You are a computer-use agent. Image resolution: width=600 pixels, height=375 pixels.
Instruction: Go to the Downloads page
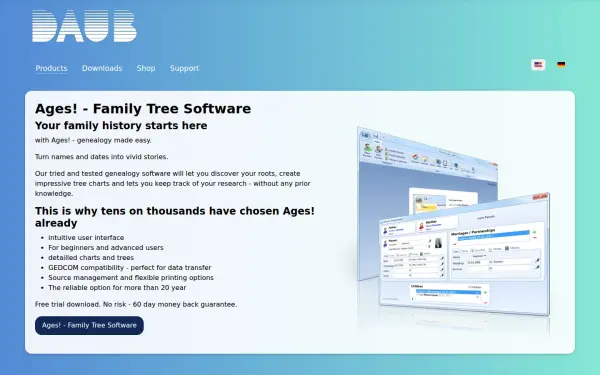click(x=102, y=68)
